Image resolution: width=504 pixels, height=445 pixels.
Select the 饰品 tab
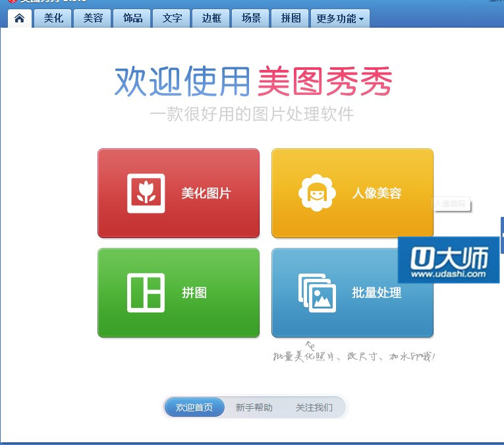tap(132, 18)
